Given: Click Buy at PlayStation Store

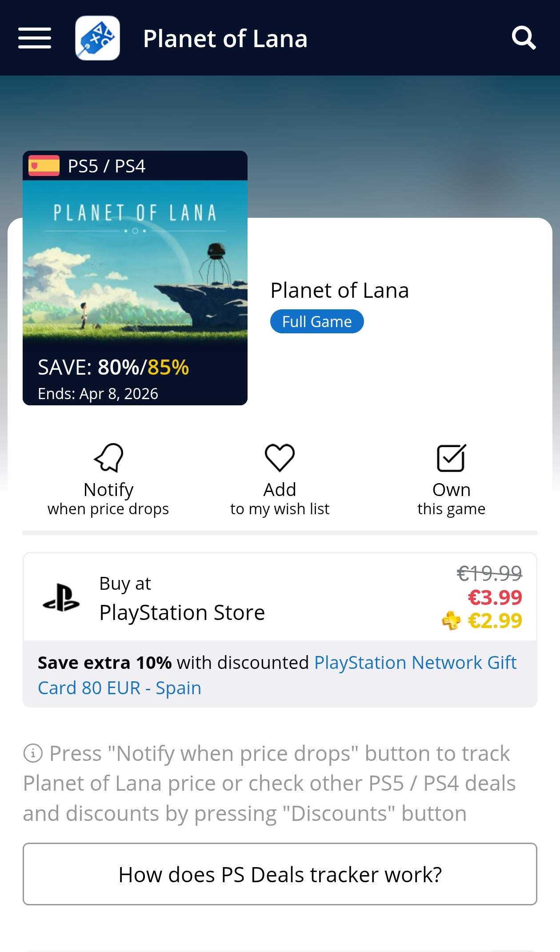Looking at the screenshot, I should [x=182, y=598].
